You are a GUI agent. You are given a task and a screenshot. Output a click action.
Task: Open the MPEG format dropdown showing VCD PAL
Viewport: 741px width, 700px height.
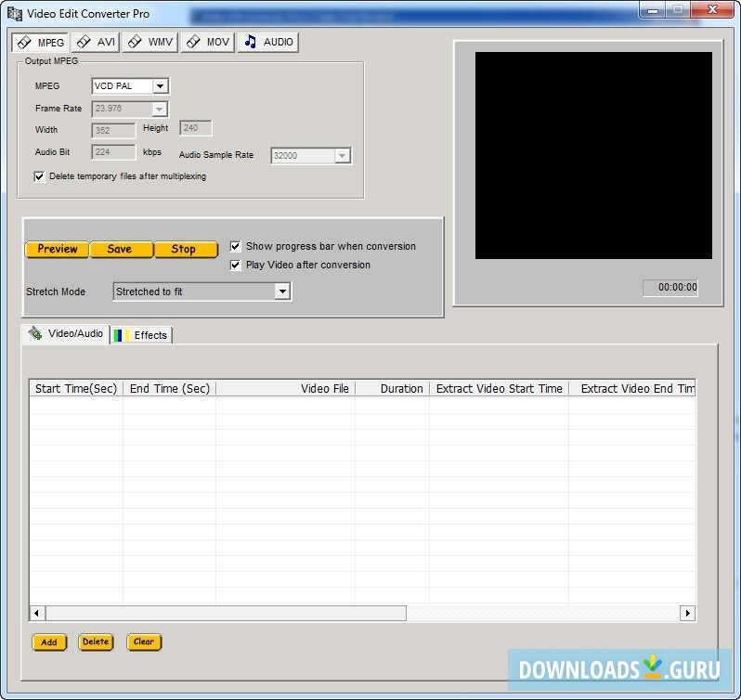tap(160, 86)
